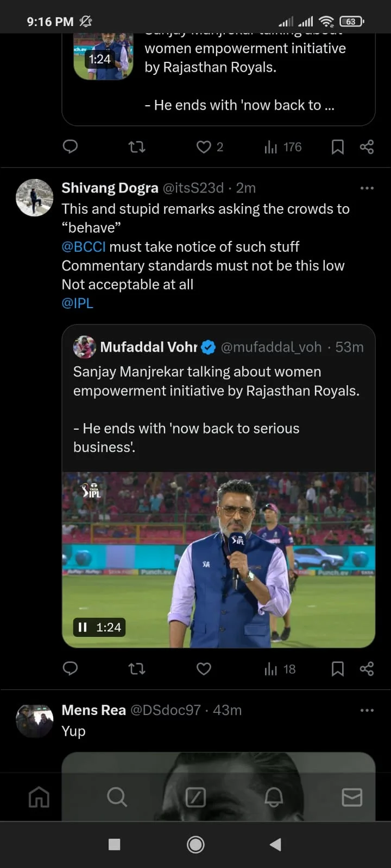
Task: Repost Shivang Dogra's tweet
Action: click(137, 669)
